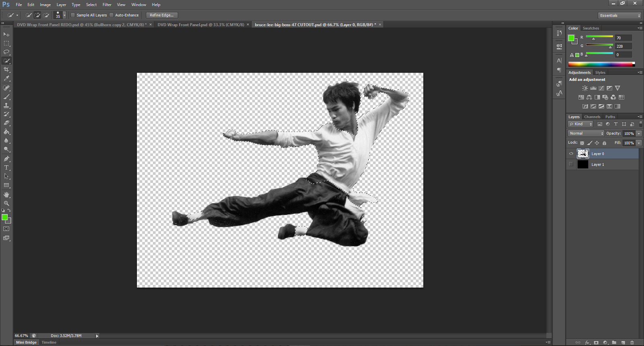Open the Normal blend mode dropdown
The width and height of the screenshot is (644, 346).
[586, 133]
